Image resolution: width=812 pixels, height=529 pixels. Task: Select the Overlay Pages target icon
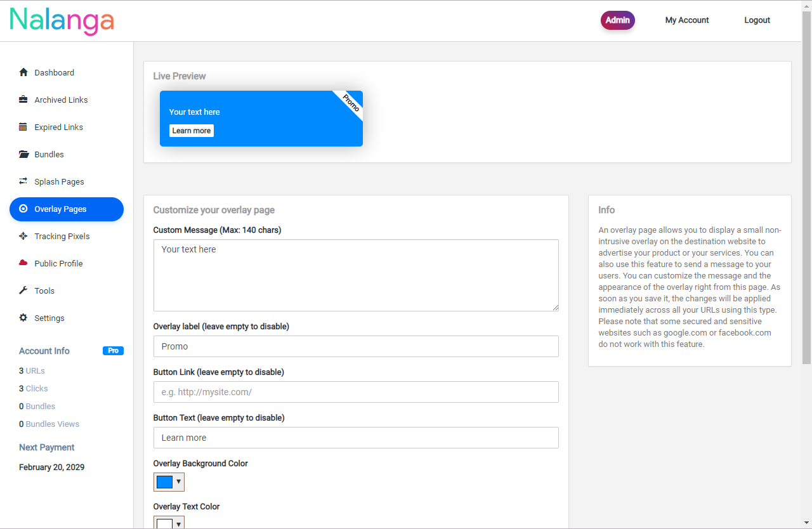(23, 209)
